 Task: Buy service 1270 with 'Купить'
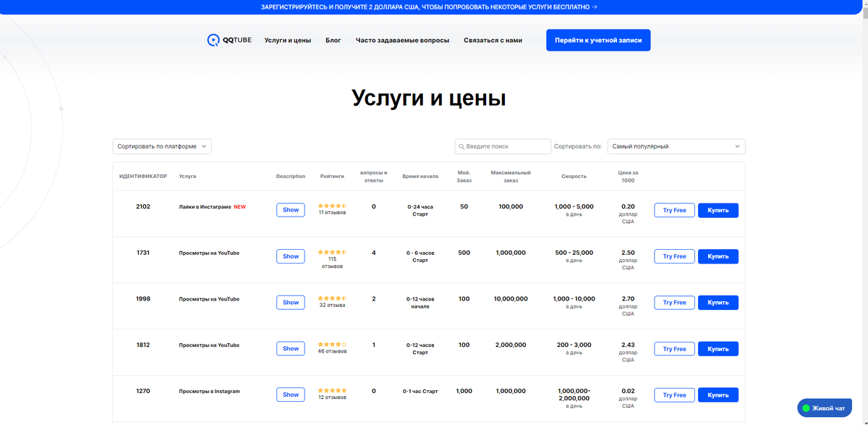click(x=718, y=395)
